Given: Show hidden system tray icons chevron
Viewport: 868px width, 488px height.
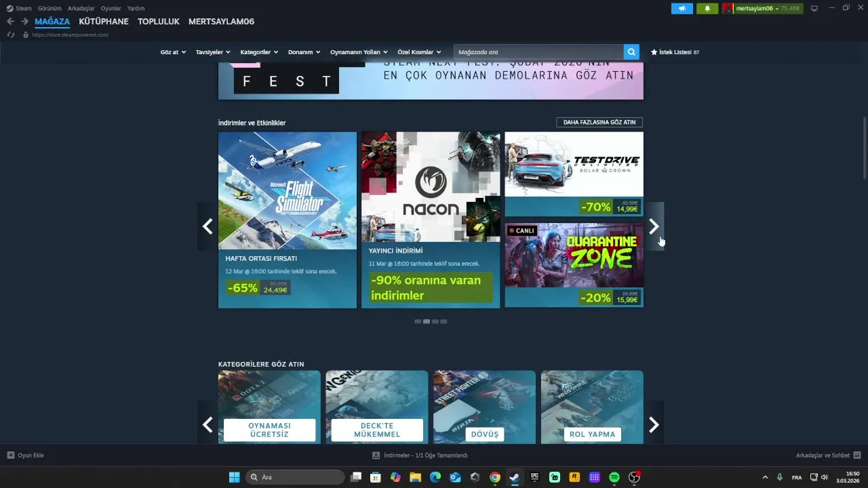Looking at the screenshot, I should pos(766,477).
